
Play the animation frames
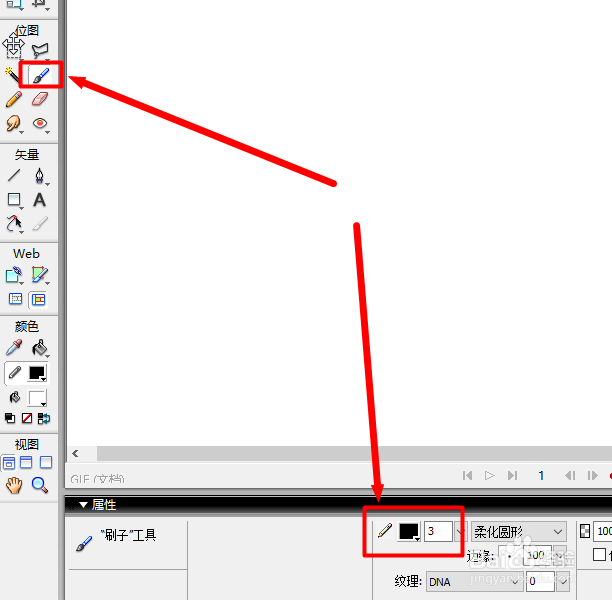[489, 475]
